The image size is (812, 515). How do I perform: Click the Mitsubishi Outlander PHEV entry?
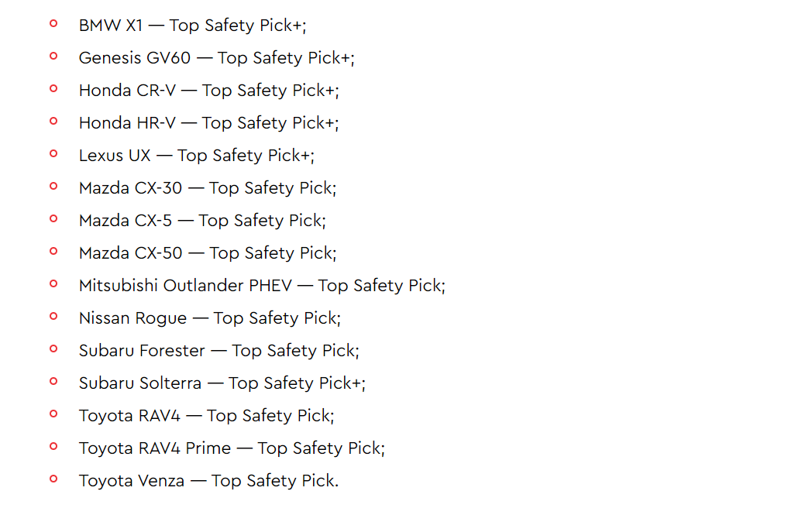pyautogui.click(x=262, y=286)
